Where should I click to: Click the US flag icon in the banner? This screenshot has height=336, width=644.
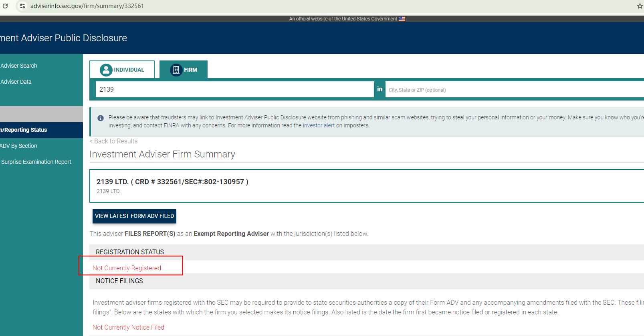click(402, 19)
